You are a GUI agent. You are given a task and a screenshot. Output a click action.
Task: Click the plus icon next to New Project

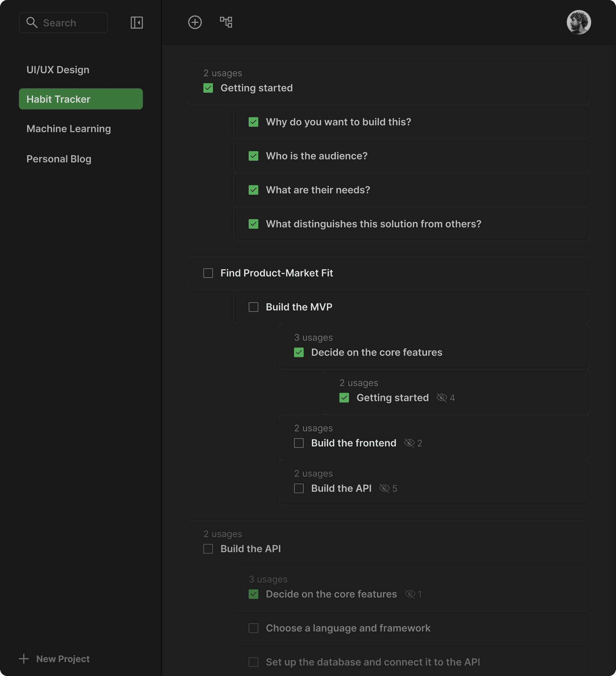[24, 659]
